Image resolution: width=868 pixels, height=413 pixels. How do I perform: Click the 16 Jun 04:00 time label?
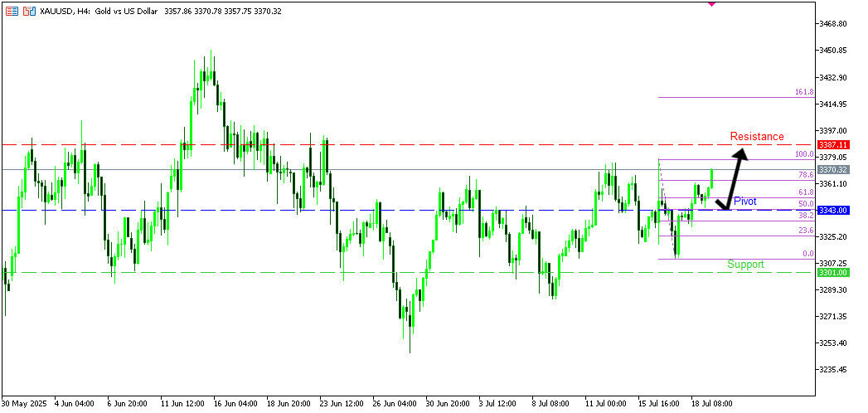[235, 404]
